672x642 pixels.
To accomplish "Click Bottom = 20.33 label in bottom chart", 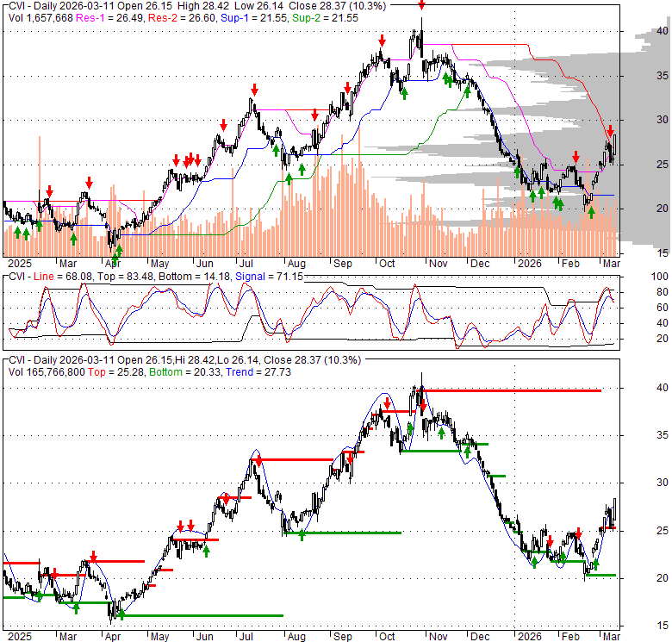I will point(185,372).
